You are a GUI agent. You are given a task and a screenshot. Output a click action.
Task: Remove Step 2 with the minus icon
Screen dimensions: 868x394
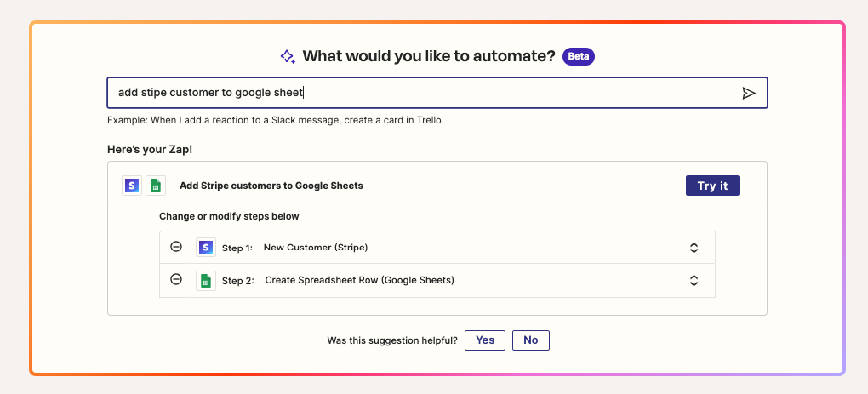point(176,279)
